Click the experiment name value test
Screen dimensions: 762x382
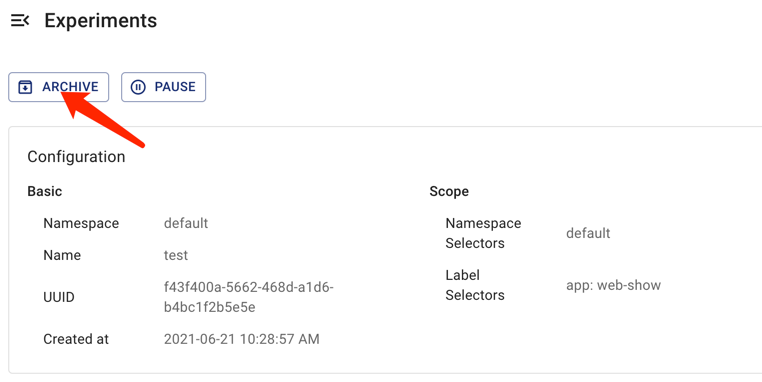176,255
